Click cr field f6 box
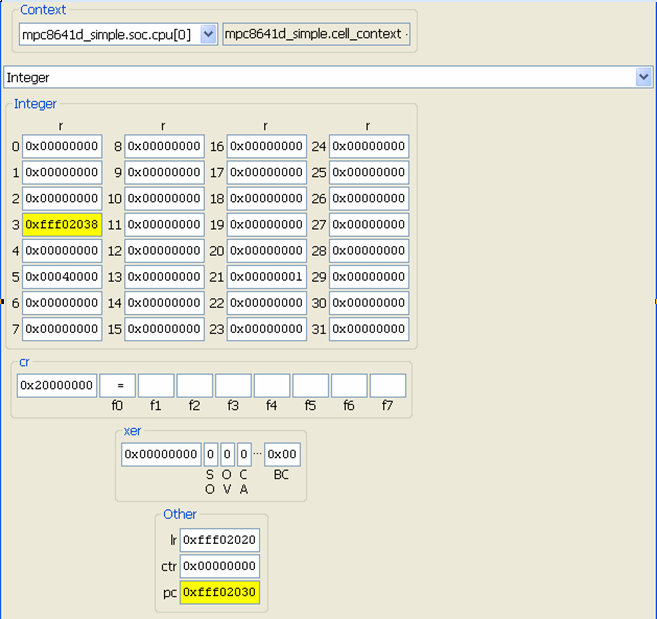Screen dimensions: 657x619 (349, 386)
